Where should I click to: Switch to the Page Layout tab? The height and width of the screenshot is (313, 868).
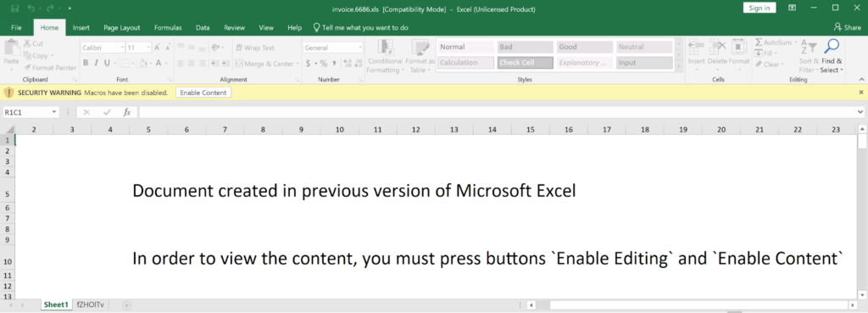(x=122, y=28)
